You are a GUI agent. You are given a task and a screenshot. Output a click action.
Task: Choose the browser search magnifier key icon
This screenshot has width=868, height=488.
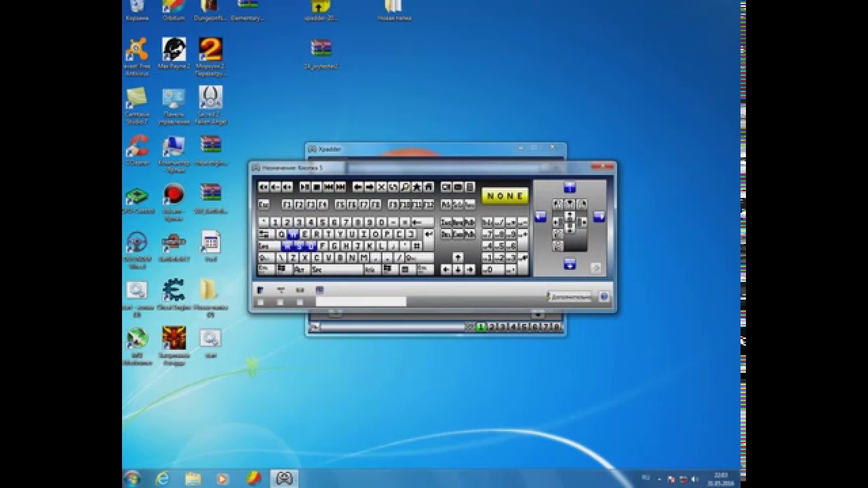[x=405, y=186]
